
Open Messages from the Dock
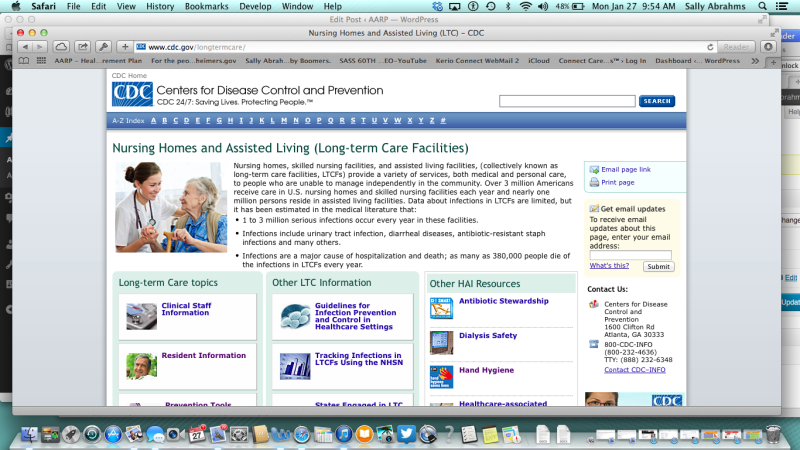pyautogui.click(x=155, y=434)
